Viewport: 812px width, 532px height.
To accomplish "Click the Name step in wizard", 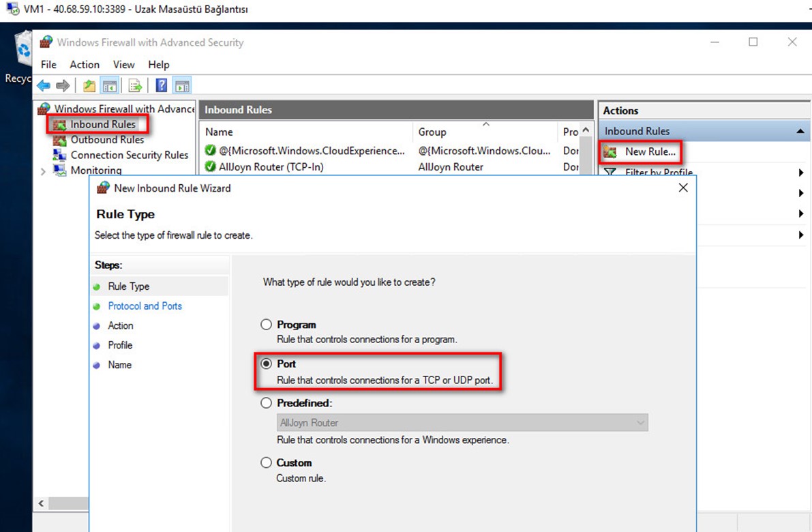I will coord(119,365).
